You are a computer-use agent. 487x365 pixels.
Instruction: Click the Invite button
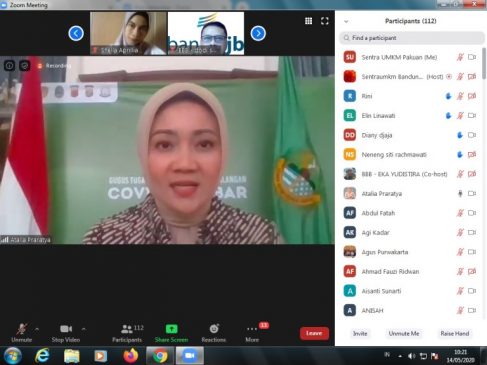(x=360, y=333)
